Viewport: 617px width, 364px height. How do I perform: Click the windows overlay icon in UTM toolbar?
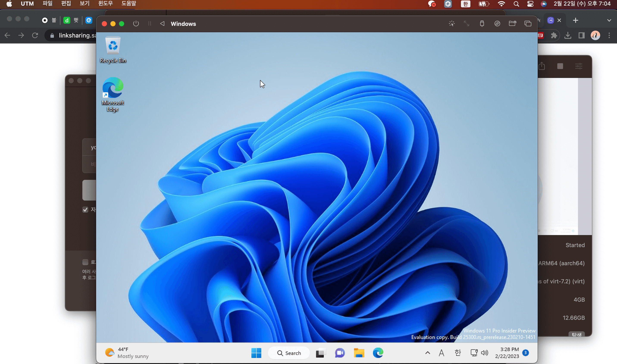pyautogui.click(x=528, y=24)
